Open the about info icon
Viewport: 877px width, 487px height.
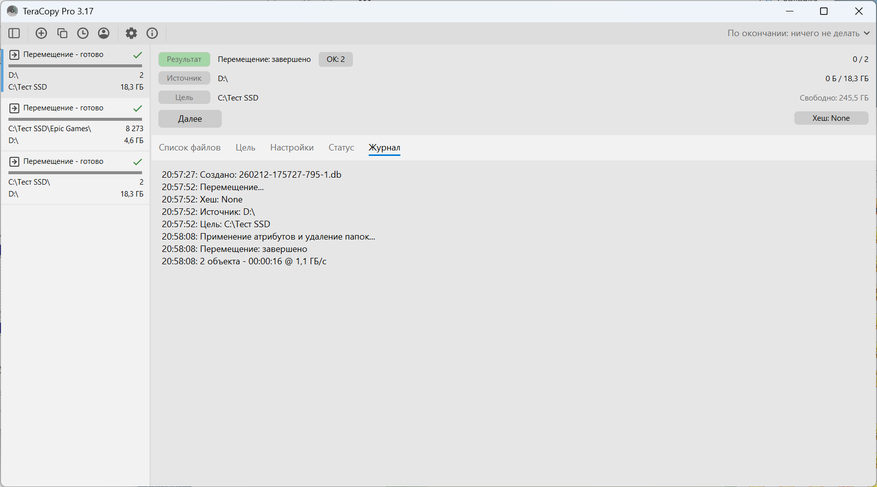[x=152, y=33]
